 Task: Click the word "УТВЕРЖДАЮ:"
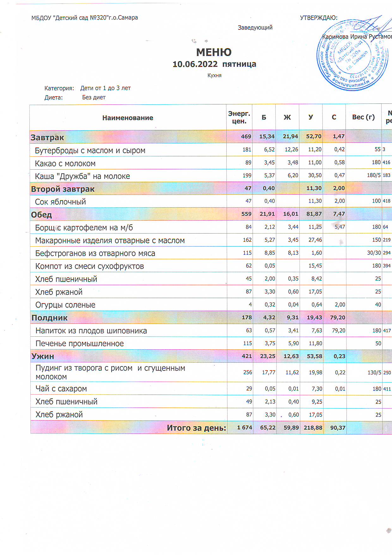tap(319, 18)
